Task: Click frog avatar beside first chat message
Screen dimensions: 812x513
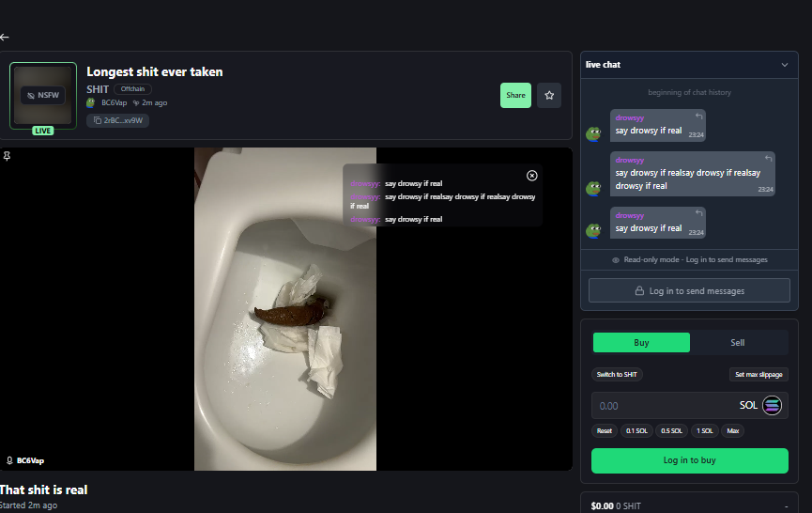Action: pos(593,133)
